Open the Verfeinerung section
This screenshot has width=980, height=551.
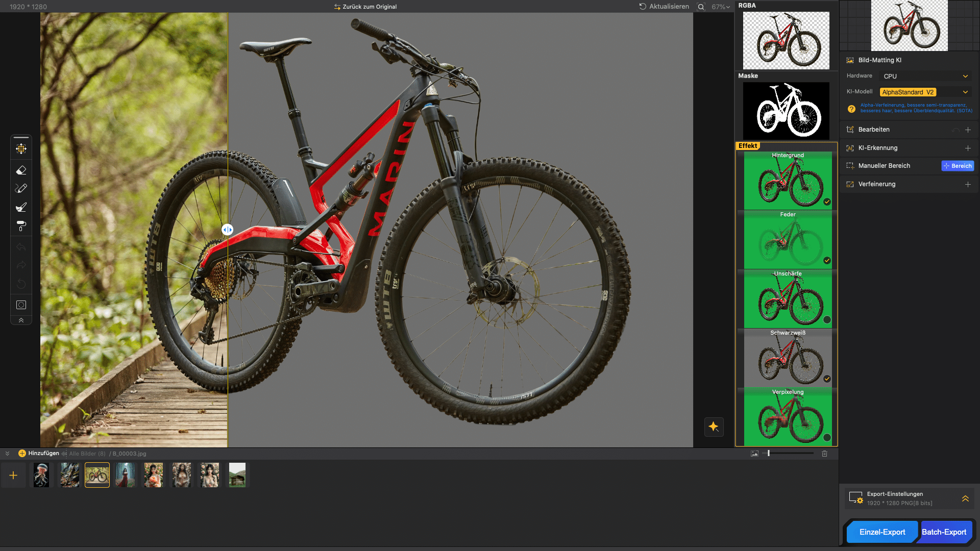968,184
